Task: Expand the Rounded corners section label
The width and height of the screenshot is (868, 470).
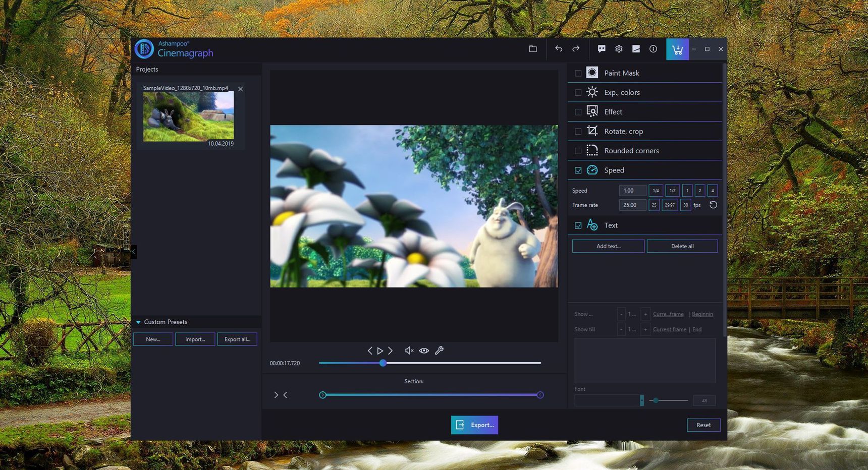Action: click(x=631, y=151)
